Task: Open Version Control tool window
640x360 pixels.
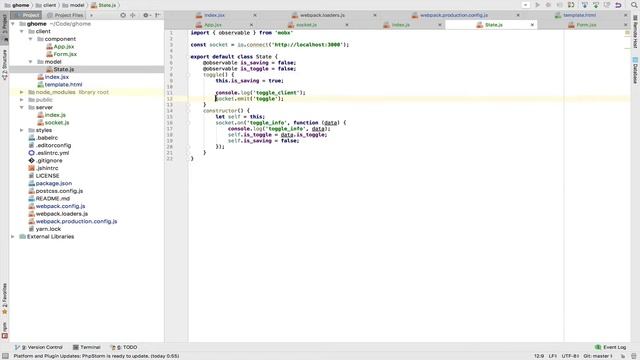Action: [39, 347]
